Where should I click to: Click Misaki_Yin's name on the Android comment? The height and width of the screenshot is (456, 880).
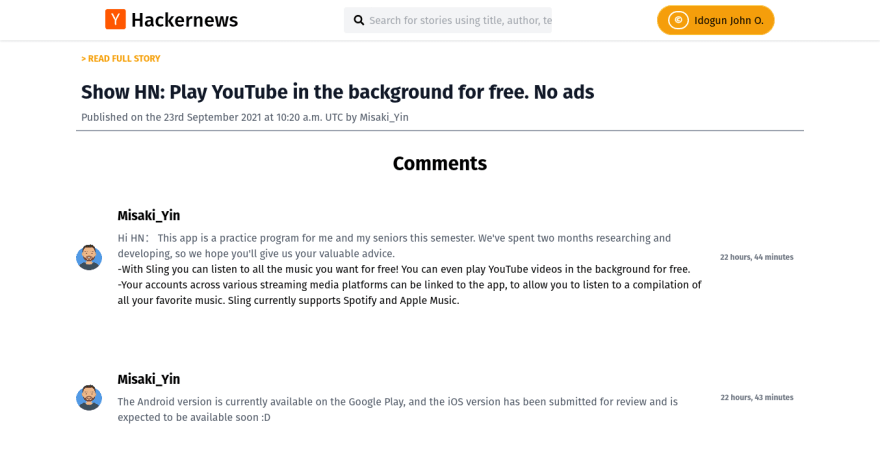(149, 379)
